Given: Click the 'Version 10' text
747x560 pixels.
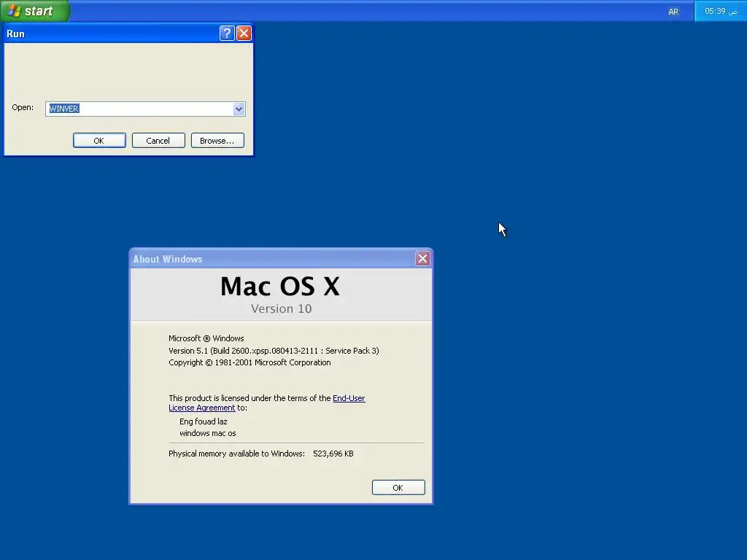Looking at the screenshot, I should 281,308.
